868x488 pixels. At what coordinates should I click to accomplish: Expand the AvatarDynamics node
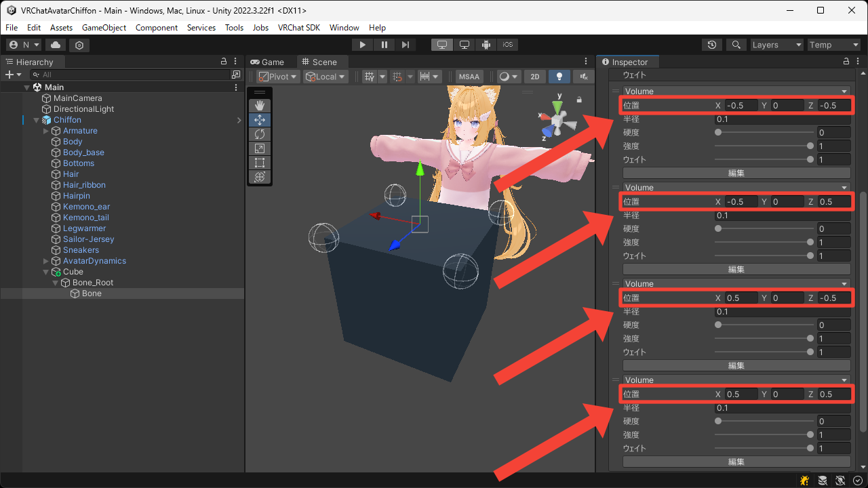(46, 261)
